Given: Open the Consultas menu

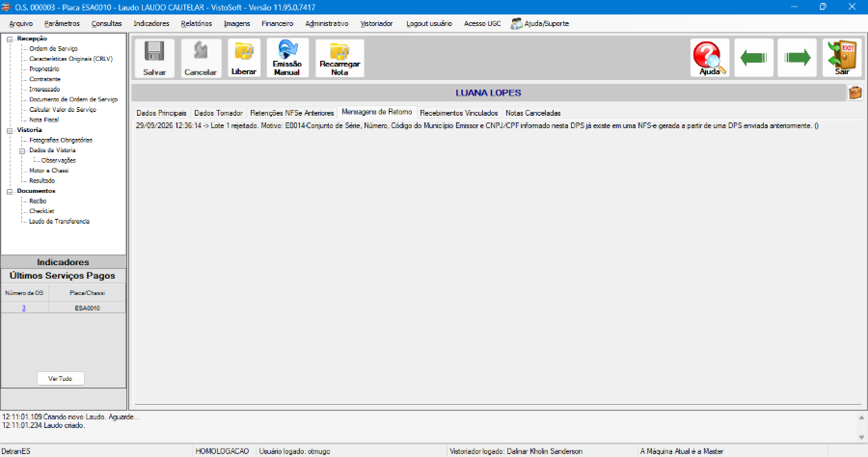Looking at the screenshot, I should click(x=106, y=24).
